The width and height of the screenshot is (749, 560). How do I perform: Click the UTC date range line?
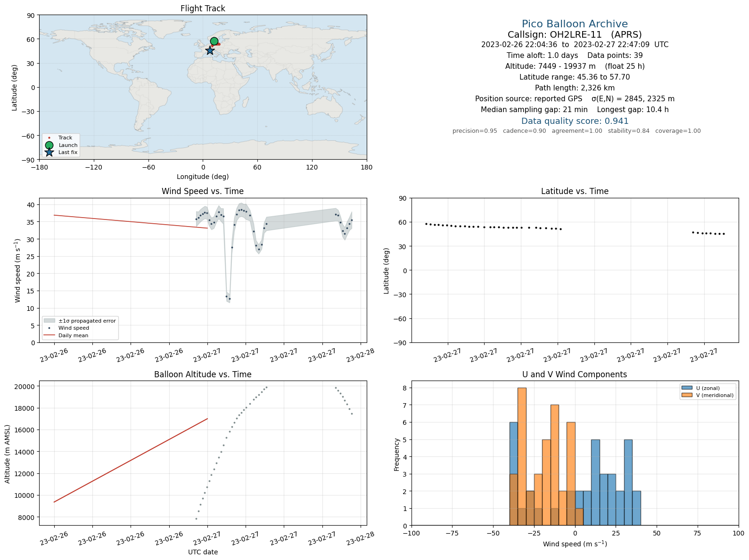coord(575,45)
